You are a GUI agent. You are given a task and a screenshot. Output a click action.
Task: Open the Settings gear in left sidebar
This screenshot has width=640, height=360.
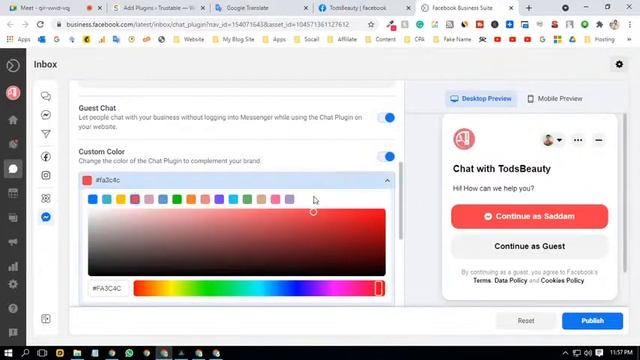(x=13, y=284)
